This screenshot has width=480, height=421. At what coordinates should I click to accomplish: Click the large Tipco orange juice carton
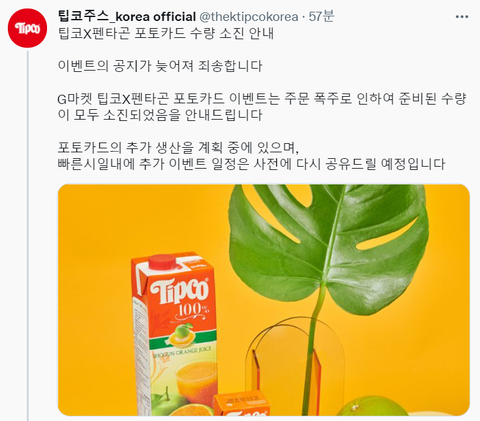(175, 334)
